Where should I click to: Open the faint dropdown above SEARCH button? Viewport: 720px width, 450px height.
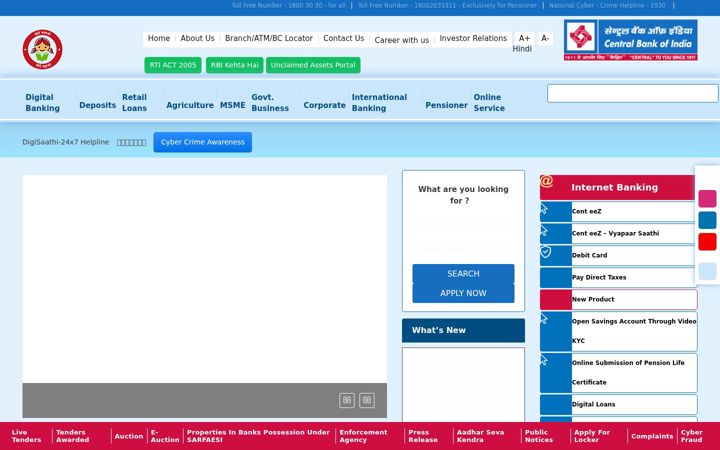coord(463,249)
